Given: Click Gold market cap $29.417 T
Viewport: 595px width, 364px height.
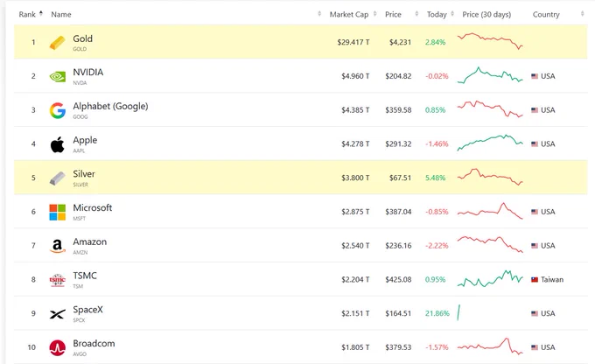Looking at the screenshot, I should click(353, 42).
